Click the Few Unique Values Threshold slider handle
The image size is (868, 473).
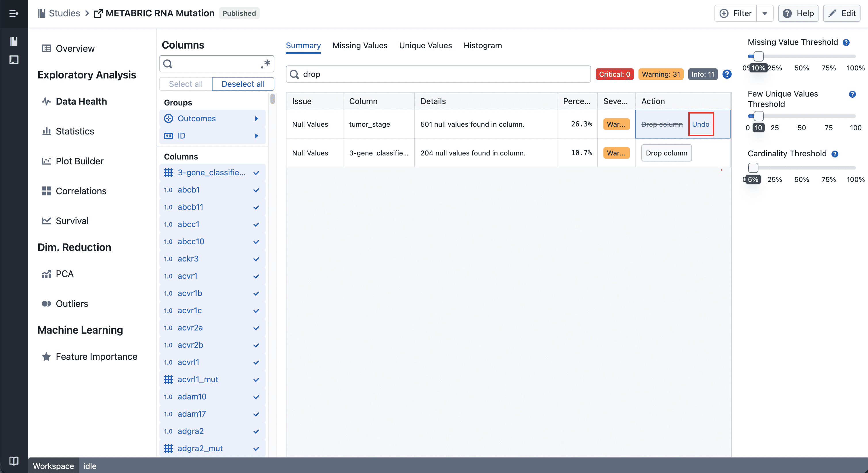tap(758, 116)
